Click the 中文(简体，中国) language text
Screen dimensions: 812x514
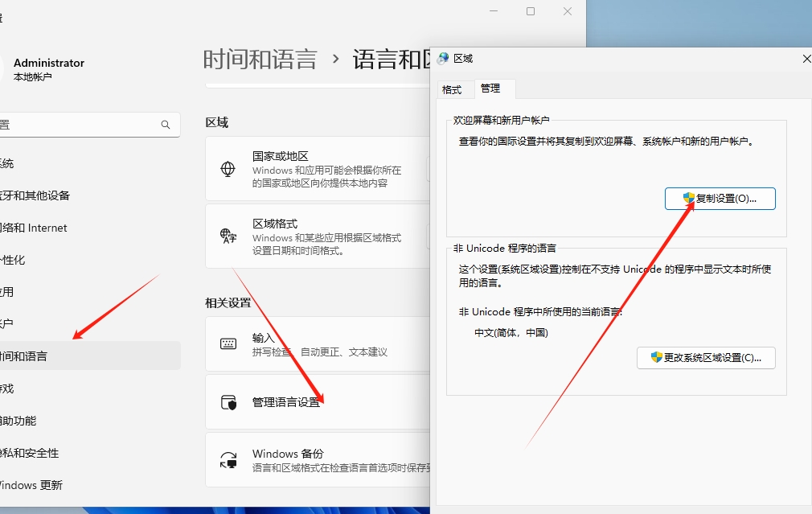tap(511, 333)
